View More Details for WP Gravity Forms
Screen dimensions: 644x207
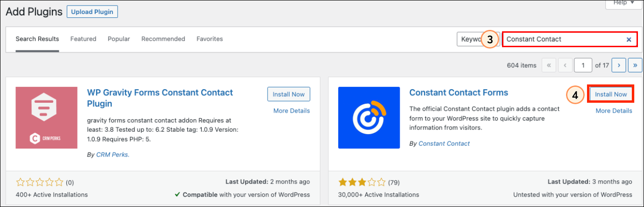tap(291, 111)
